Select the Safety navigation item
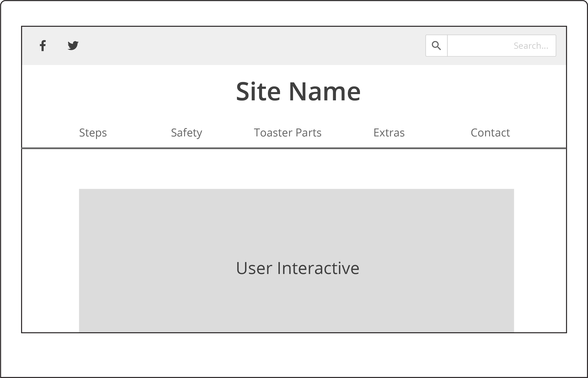 tap(187, 133)
